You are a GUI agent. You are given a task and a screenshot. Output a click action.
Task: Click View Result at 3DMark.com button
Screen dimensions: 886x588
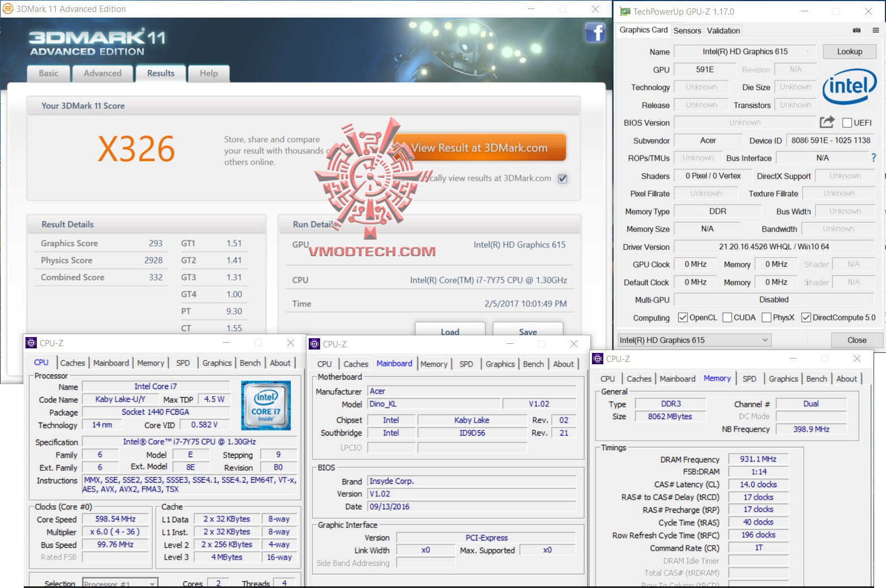pyautogui.click(x=480, y=148)
